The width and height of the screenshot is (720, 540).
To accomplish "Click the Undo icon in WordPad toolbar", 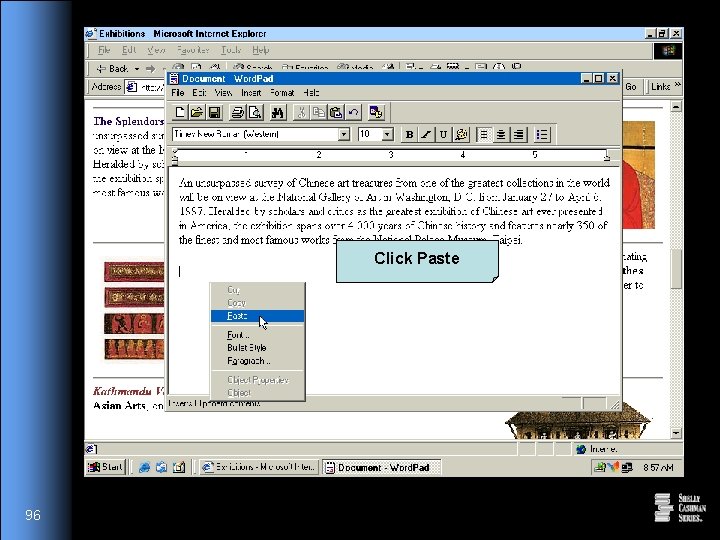I will [x=353, y=112].
